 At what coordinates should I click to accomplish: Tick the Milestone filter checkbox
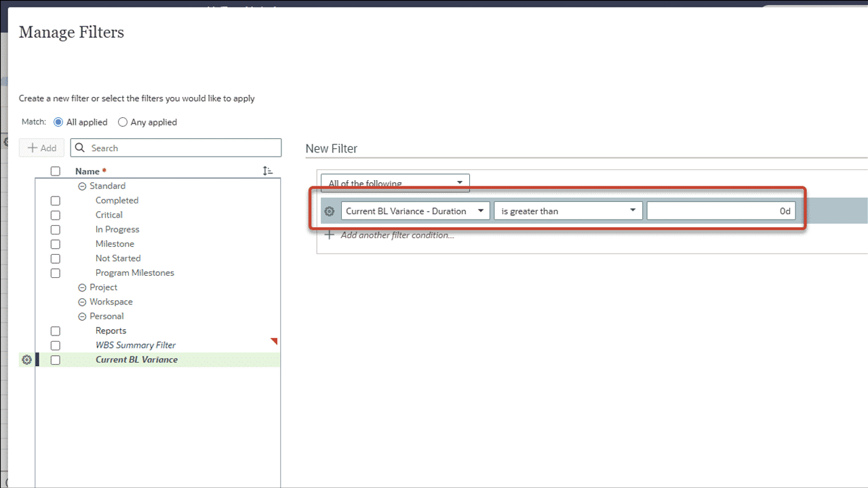56,245
